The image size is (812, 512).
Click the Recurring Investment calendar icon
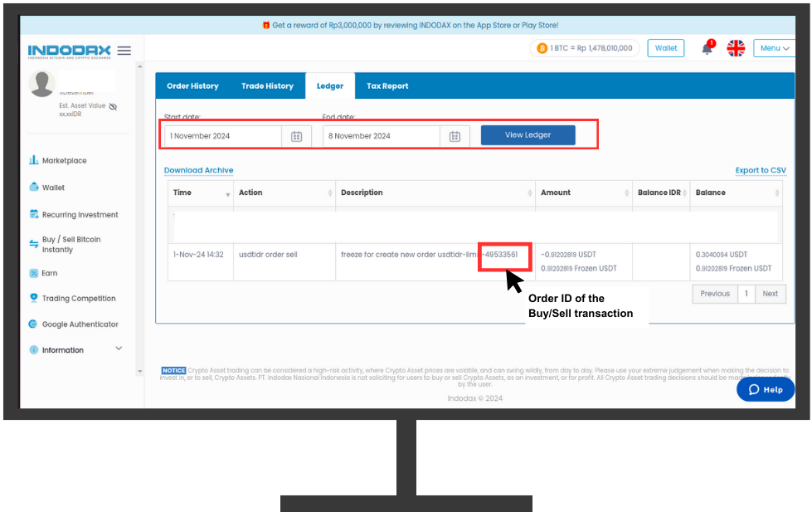[x=34, y=213]
